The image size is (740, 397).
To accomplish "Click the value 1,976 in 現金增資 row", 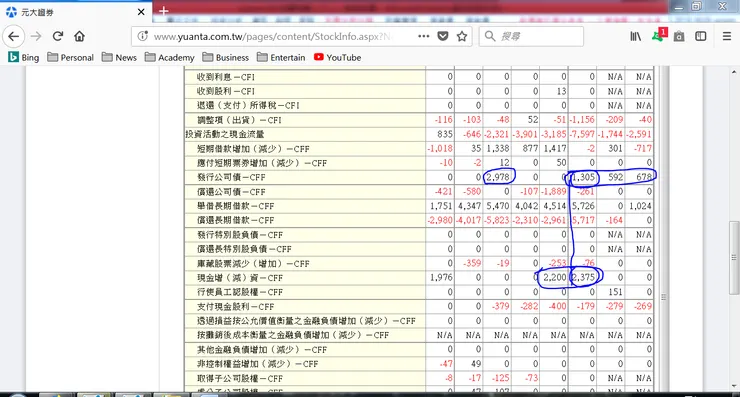I will pos(441,278).
